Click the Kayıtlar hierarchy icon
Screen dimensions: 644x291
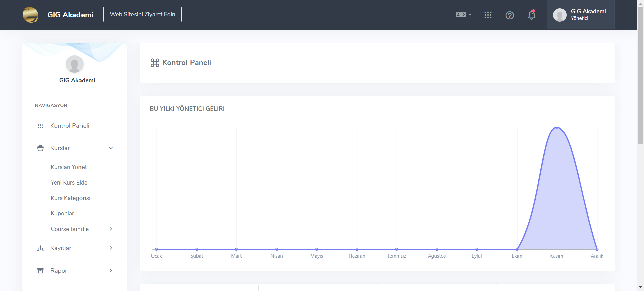pos(40,248)
